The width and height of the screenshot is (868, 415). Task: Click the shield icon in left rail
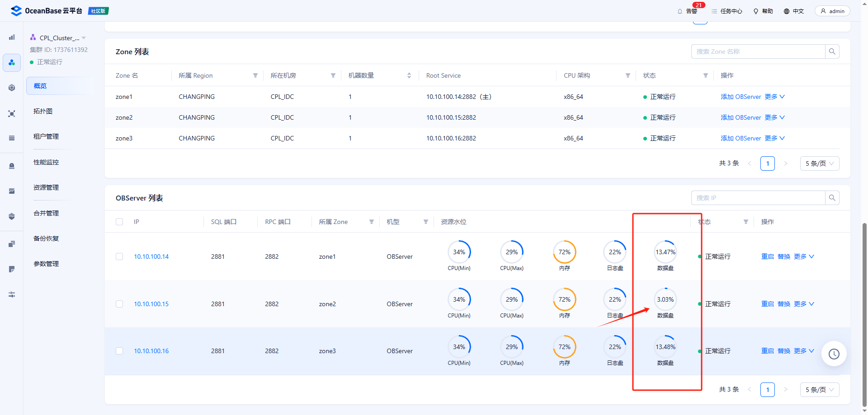pos(12,216)
